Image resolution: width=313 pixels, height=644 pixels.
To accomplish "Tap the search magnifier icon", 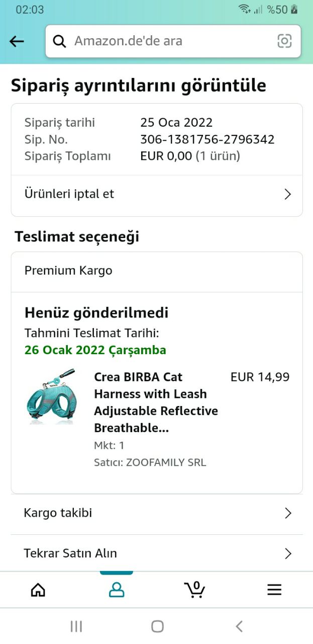I will [60, 41].
